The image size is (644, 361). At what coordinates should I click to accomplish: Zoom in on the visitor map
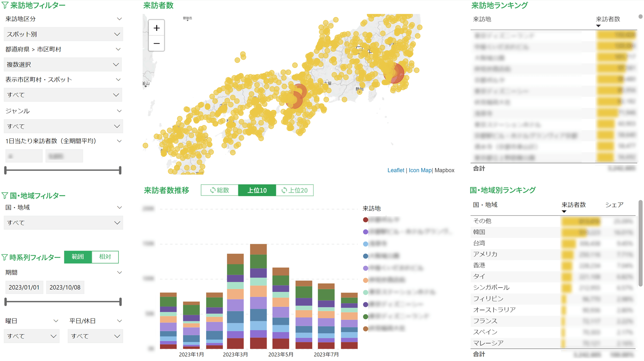pyautogui.click(x=156, y=28)
